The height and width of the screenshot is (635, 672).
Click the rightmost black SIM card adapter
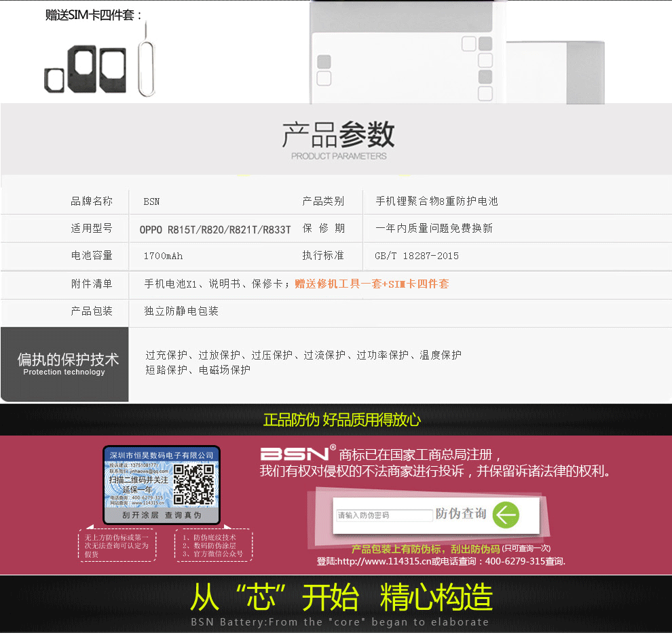(112, 70)
